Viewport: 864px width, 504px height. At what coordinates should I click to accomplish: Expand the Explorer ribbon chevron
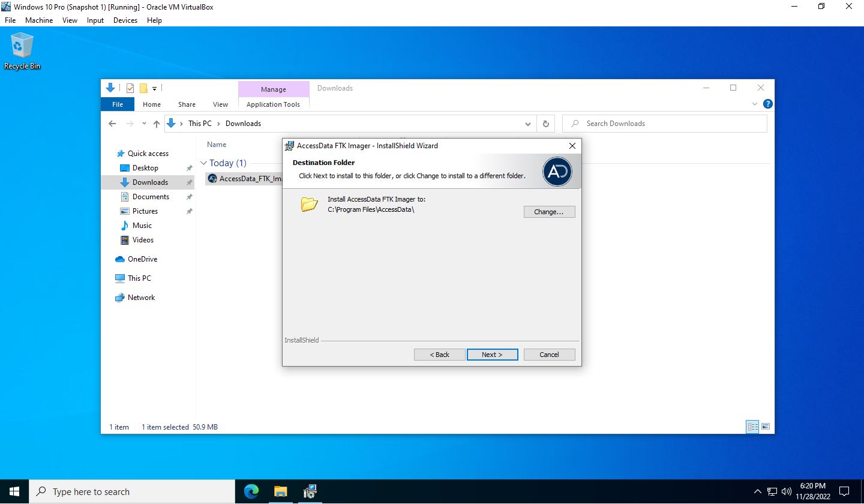point(755,104)
